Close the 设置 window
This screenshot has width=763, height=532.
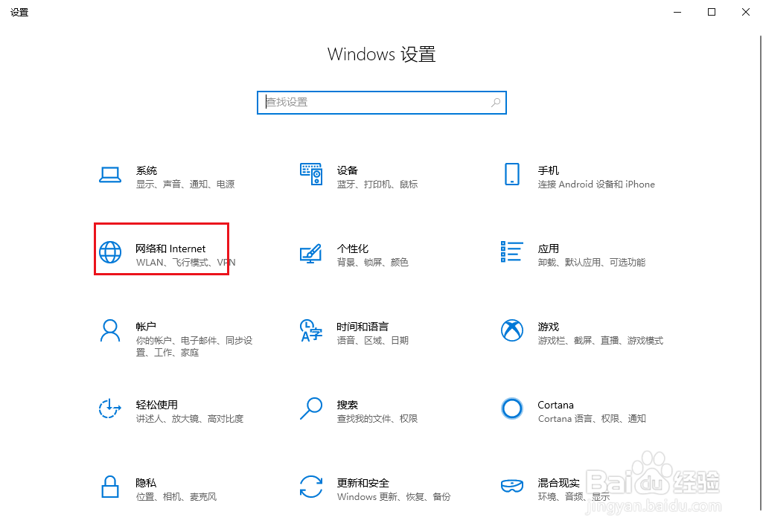(745, 12)
